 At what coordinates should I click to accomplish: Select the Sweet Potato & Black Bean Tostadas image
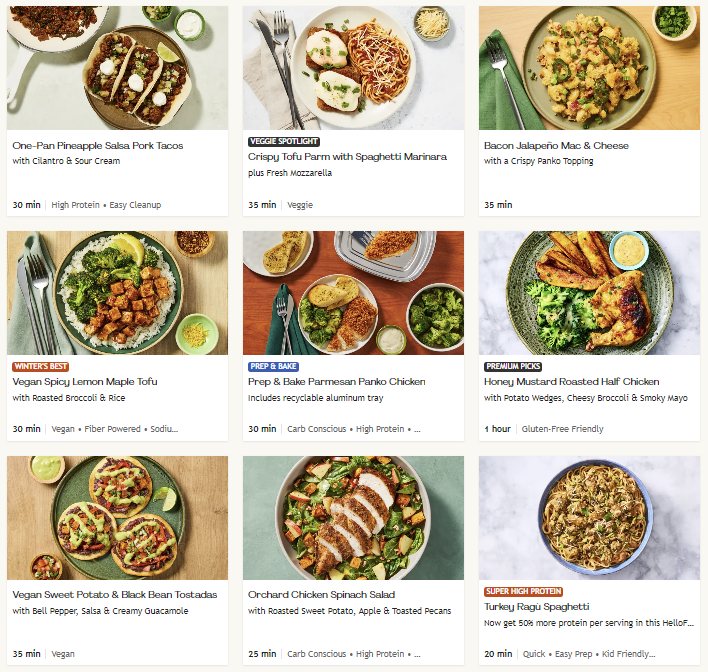point(117,518)
